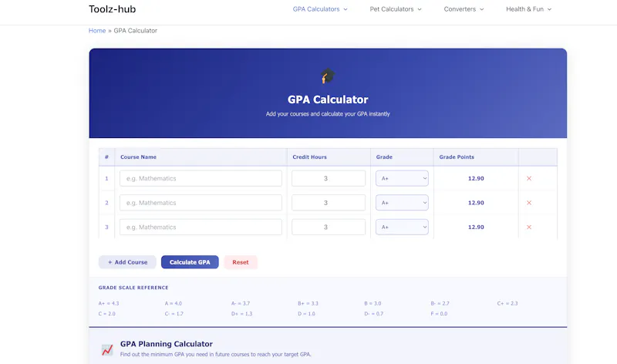This screenshot has width=617, height=364.
Task: Click the GPA Calculator banner title
Action: [x=328, y=99]
